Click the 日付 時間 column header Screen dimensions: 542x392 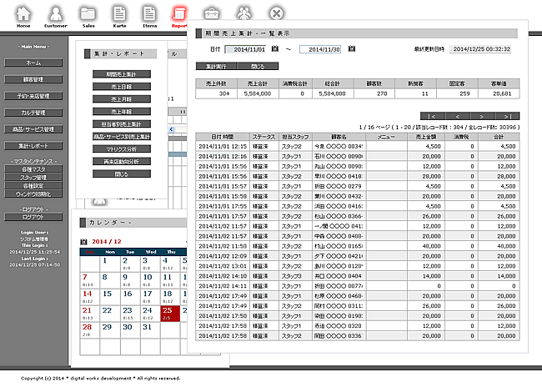tap(223, 137)
